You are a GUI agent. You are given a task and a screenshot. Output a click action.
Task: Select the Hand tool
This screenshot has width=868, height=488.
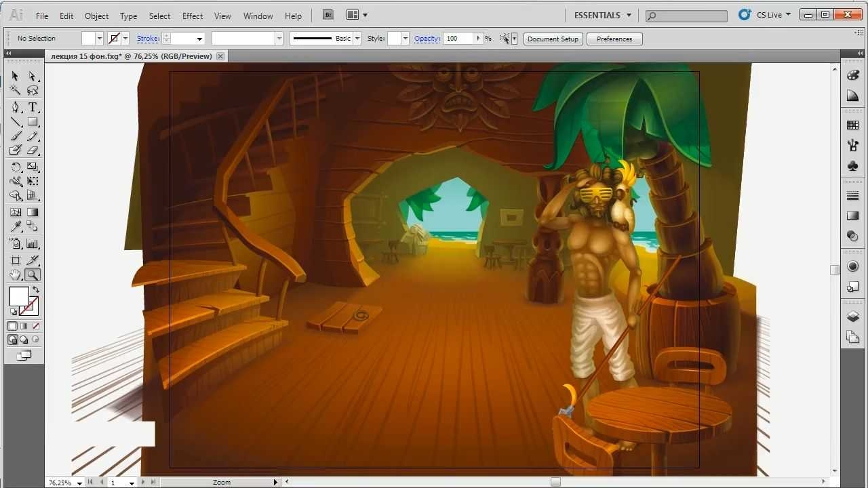tap(16, 275)
